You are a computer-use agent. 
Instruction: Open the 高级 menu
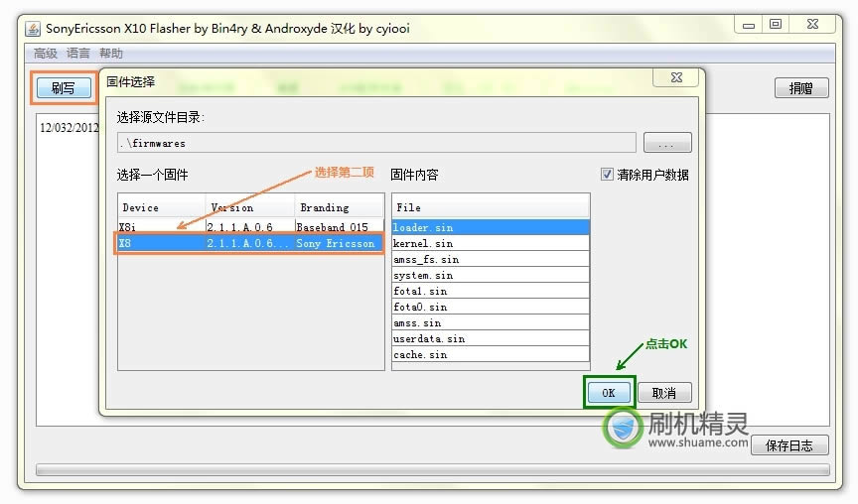[x=46, y=54]
